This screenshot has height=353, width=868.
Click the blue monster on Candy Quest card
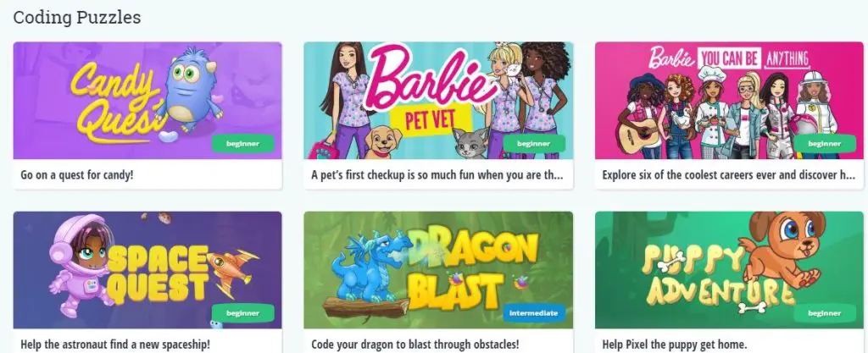click(192, 88)
